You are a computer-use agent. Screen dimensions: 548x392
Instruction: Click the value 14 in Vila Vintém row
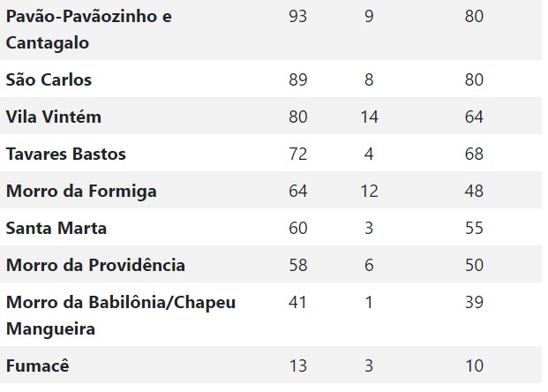[x=369, y=117]
